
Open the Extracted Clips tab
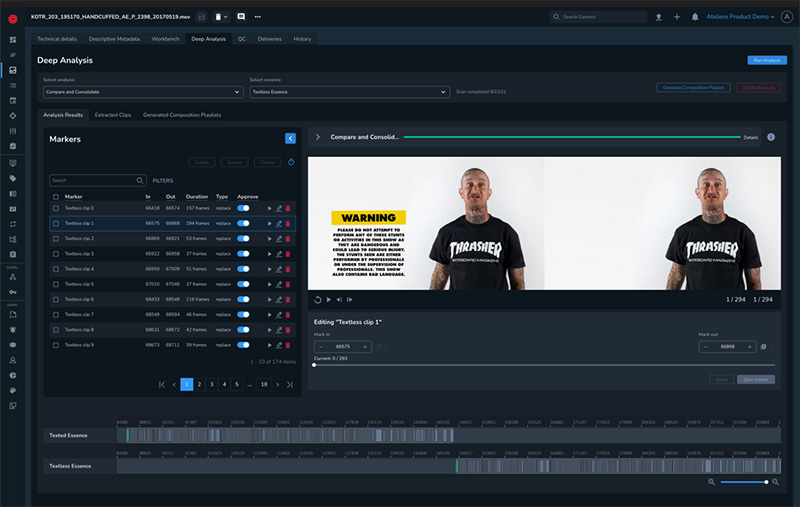(x=113, y=115)
